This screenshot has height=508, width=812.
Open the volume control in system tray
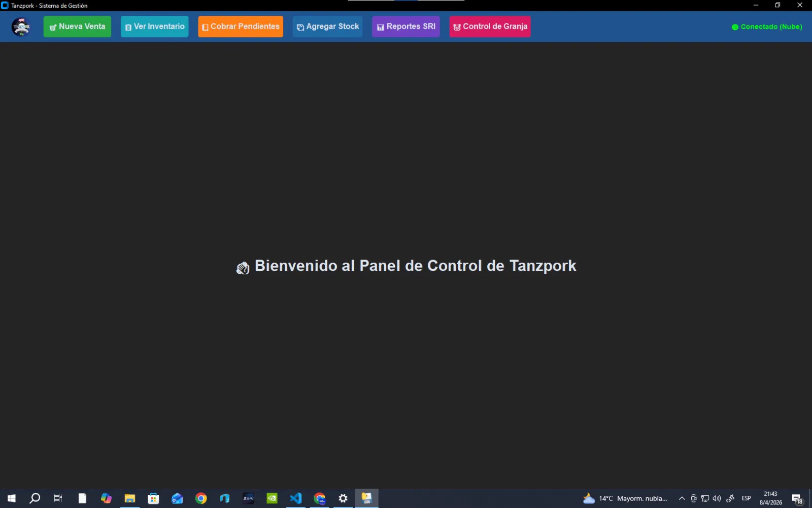[717, 498]
